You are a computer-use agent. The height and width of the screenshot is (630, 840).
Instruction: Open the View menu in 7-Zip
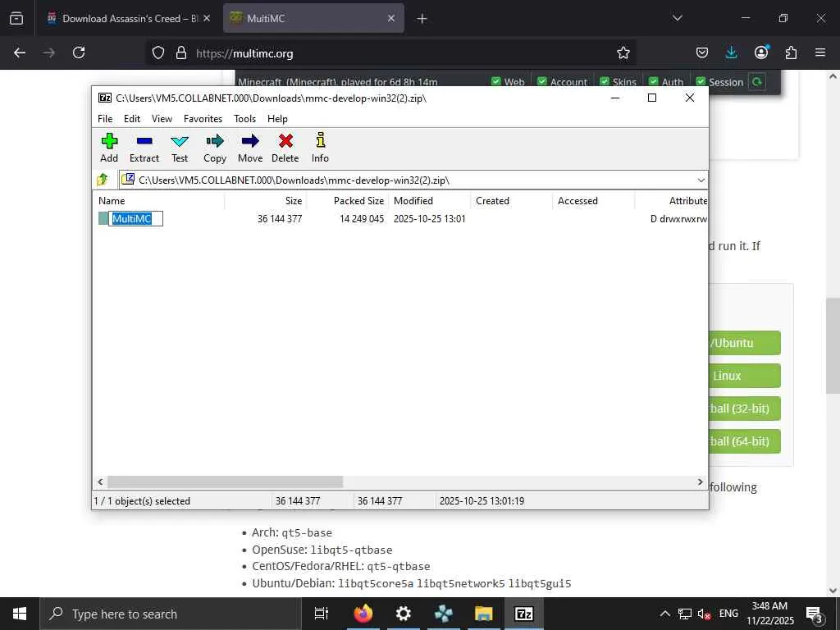coord(162,119)
